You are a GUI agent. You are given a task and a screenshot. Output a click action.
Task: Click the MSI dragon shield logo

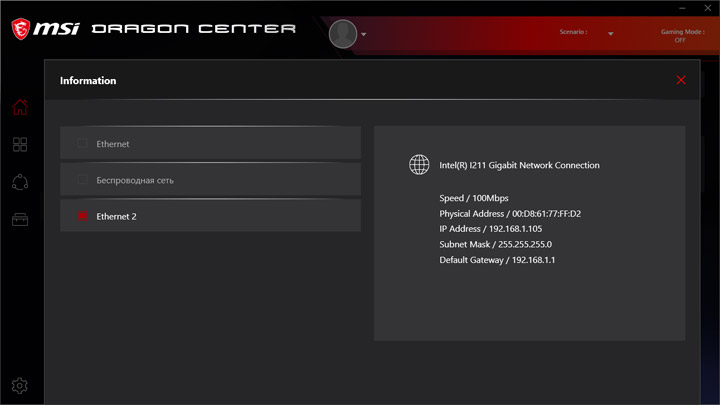point(21,29)
